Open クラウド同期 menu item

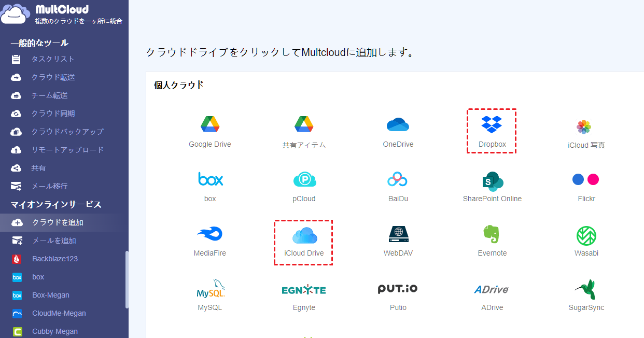(x=53, y=114)
